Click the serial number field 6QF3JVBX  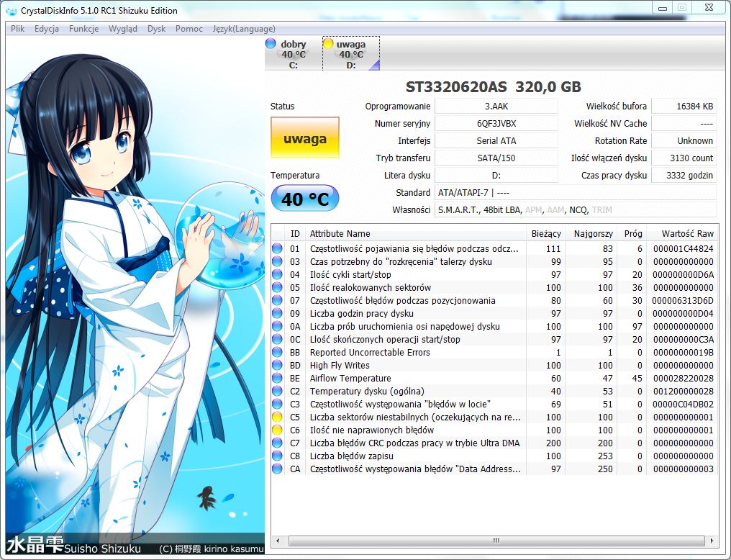pos(496,124)
